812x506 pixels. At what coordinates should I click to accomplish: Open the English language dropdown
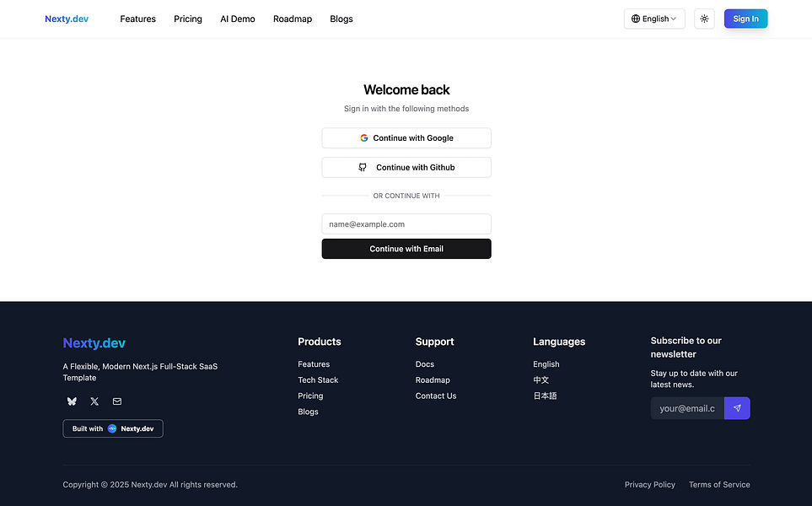coord(654,18)
